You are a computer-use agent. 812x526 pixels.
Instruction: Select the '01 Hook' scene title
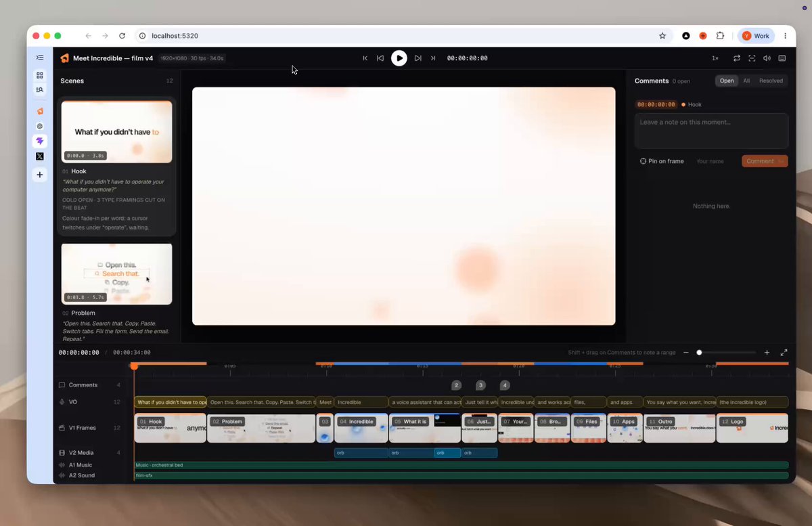74,171
